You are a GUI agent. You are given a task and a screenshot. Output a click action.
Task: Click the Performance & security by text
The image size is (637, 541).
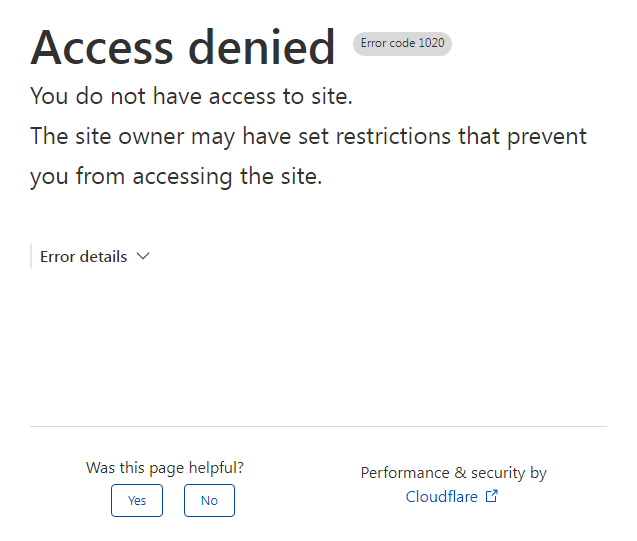454,473
